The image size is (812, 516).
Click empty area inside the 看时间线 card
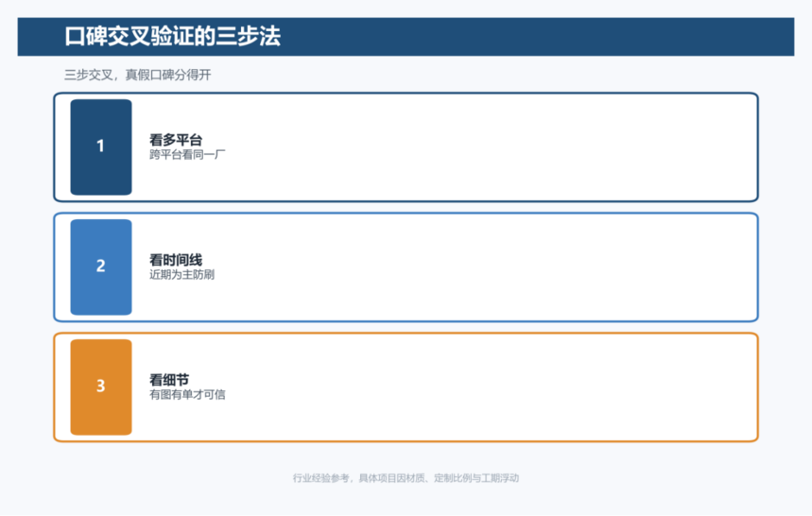point(492,267)
